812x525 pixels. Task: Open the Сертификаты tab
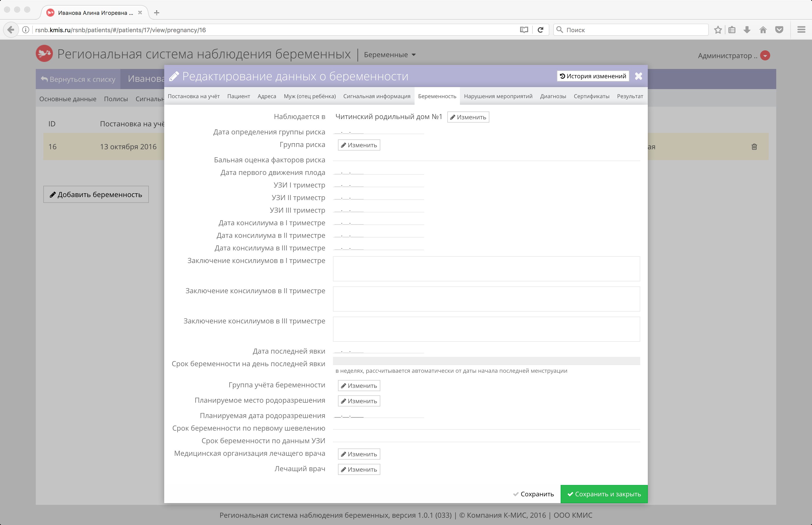(591, 96)
